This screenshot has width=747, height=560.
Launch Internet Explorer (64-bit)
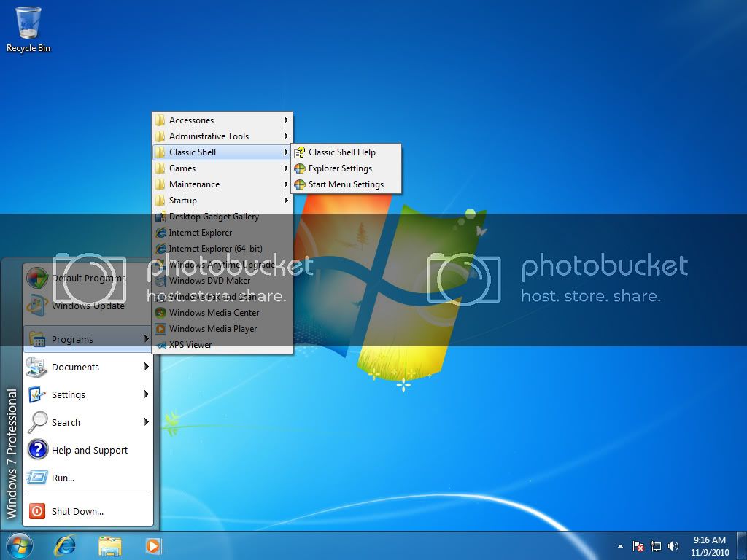click(x=222, y=249)
